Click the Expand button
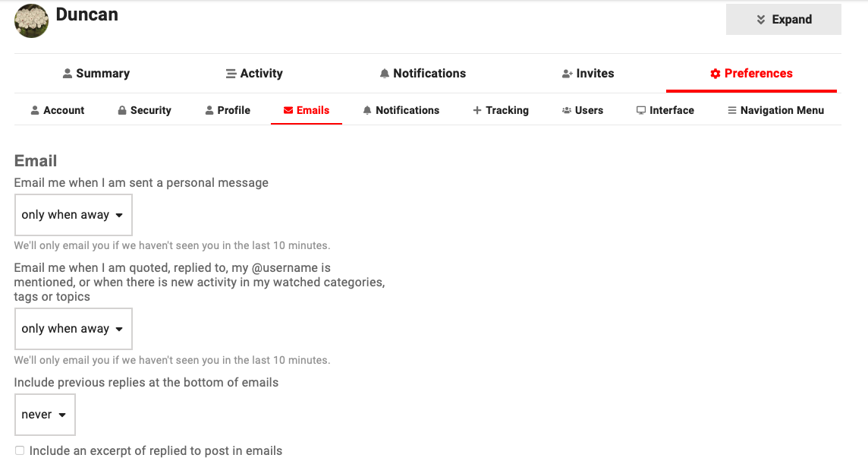 pyautogui.click(x=783, y=20)
